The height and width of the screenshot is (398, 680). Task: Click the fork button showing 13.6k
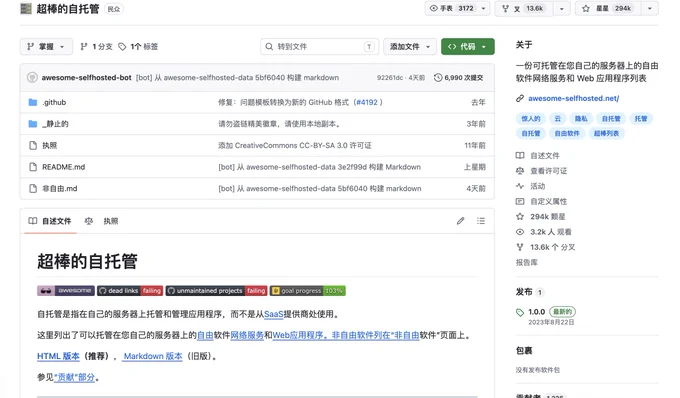pos(524,8)
